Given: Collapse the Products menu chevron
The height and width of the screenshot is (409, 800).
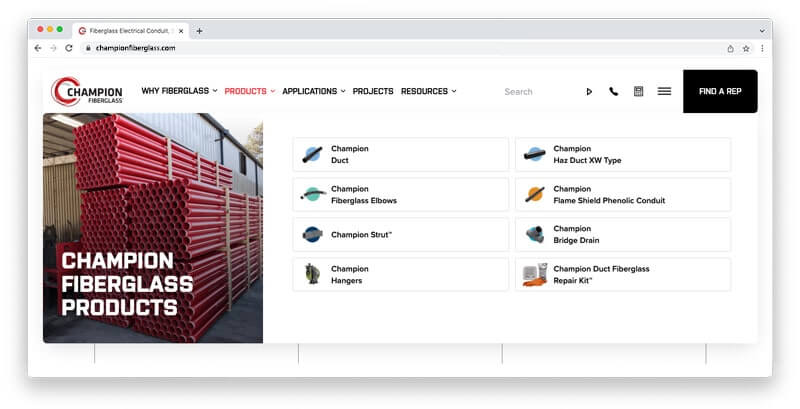Looking at the screenshot, I should [272, 91].
